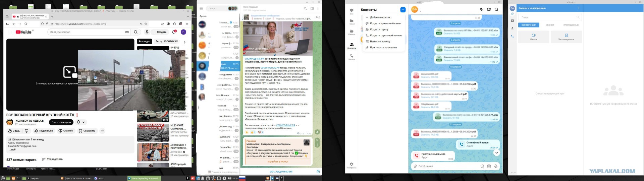Screen dimensions: 644x181
Task: Open the YouTube hamburger guide menu
Action: (10, 32)
